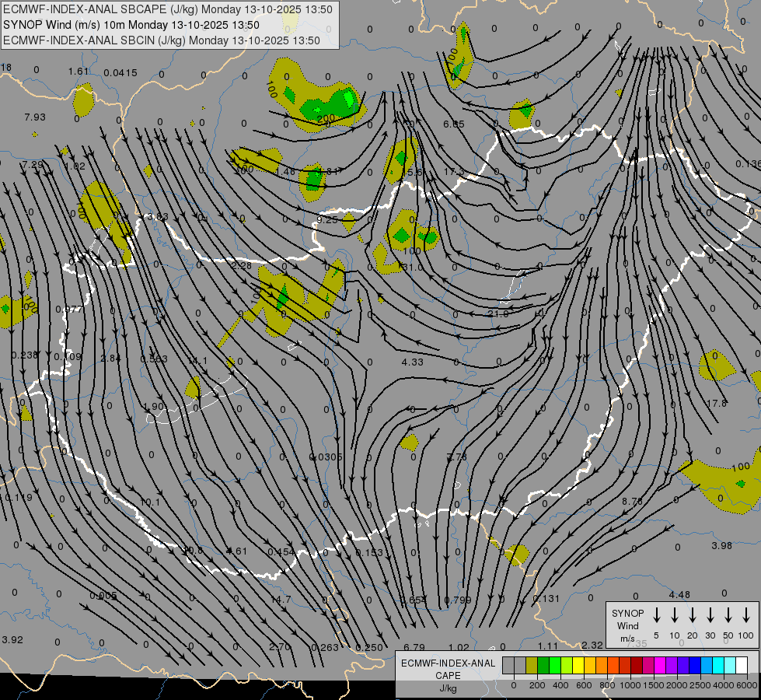Click the SBCAPE layer title line
The height and width of the screenshot is (700, 761).
(168, 9)
